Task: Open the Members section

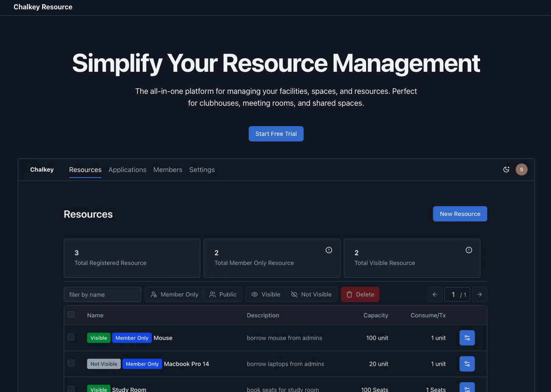Action: [168, 169]
